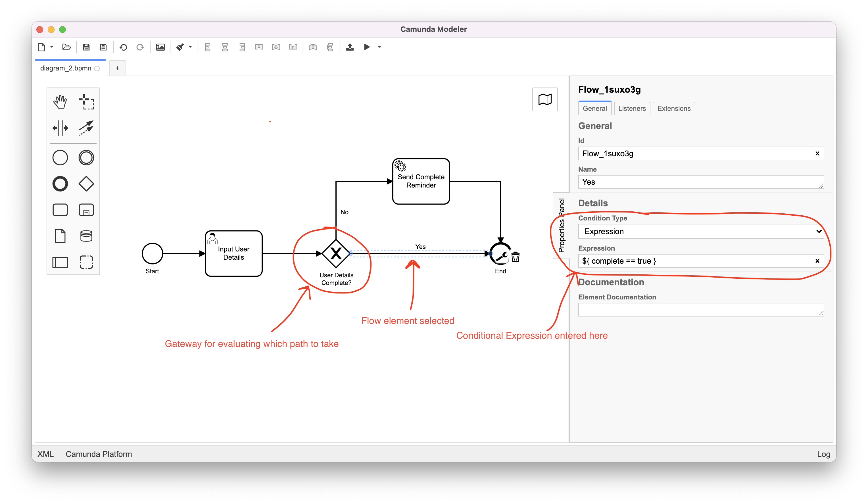Create a data object reference
Screen dimensions: 868x504
(x=60, y=236)
